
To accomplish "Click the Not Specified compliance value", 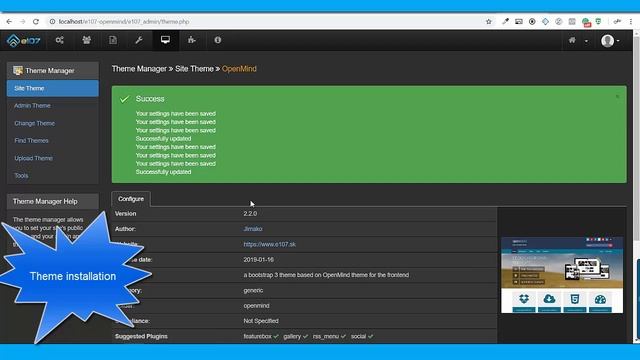I will 261,321.
